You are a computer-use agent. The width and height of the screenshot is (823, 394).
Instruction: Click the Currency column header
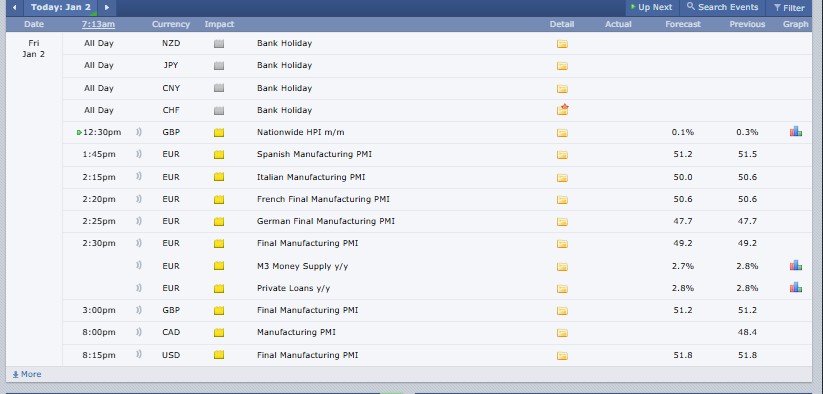click(171, 24)
